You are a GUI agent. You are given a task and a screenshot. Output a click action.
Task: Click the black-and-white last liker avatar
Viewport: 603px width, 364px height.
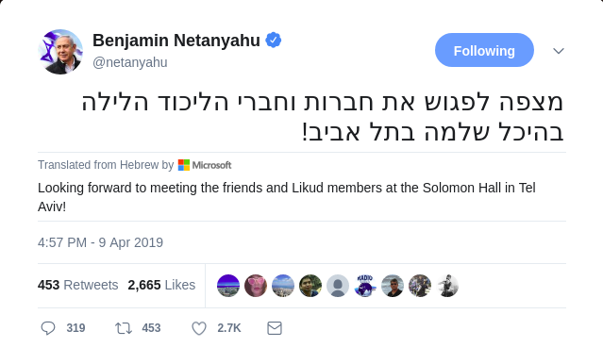pos(447,286)
